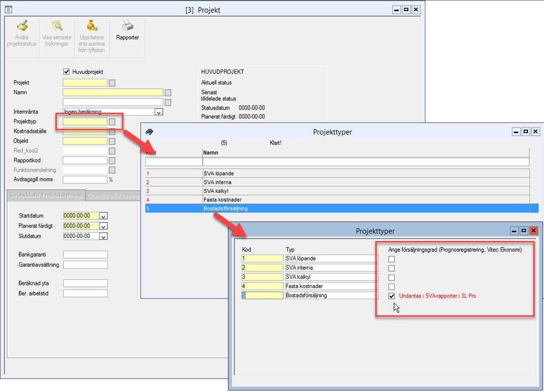Click the Projekt input field
Screen dimensions: 544x392
click(x=85, y=82)
